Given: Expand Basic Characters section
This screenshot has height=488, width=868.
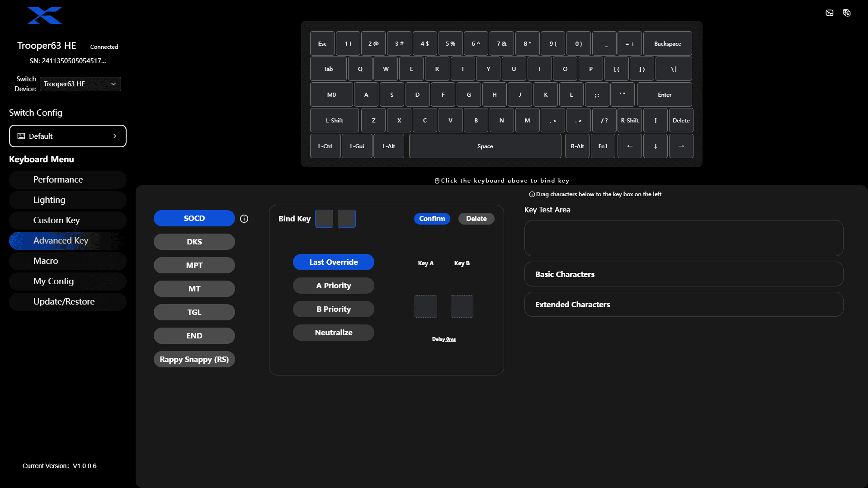Looking at the screenshot, I should (684, 274).
